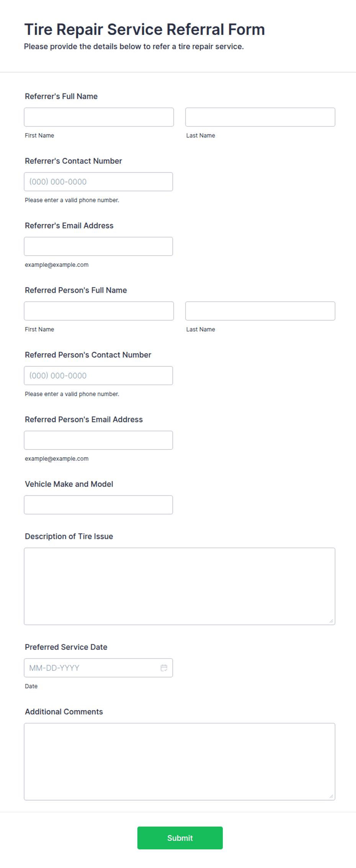This screenshot has width=356, height=868.
Task: Focus Referrer's Last Name field
Action: click(x=260, y=117)
